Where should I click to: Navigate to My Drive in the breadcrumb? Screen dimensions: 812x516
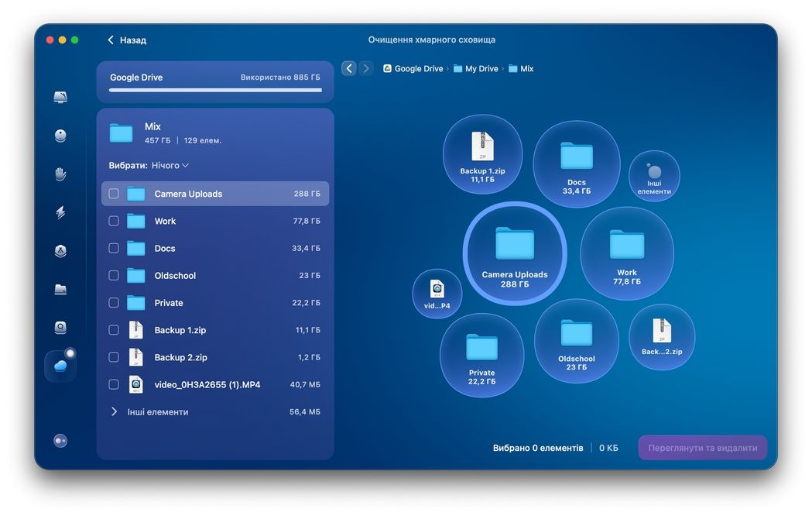(x=481, y=69)
